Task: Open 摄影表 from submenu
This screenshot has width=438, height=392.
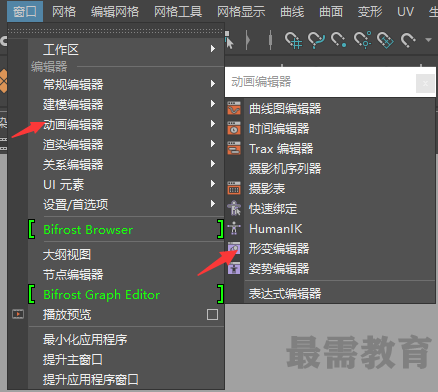Action: click(x=340, y=189)
